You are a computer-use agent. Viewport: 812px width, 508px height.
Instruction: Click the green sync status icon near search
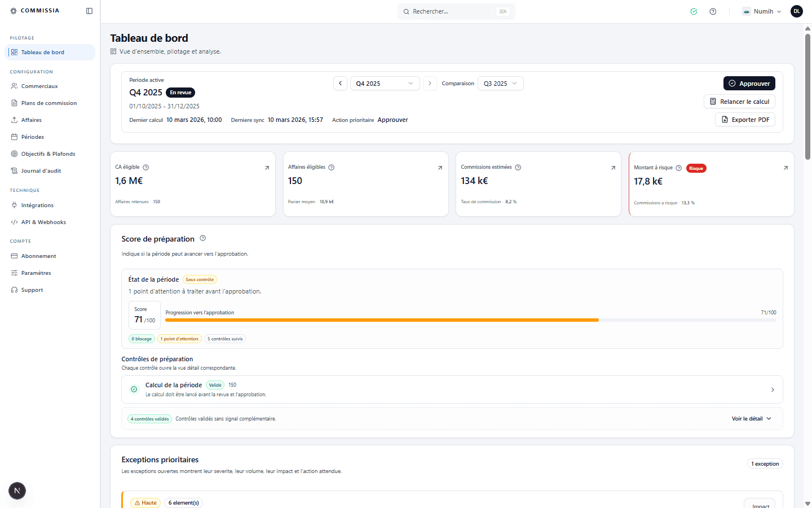[x=694, y=11]
